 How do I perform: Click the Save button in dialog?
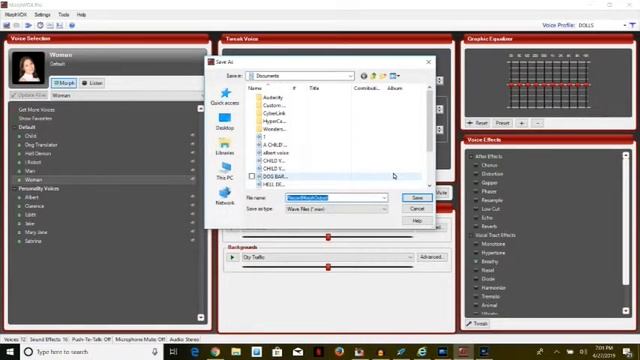[x=417, y=198]
